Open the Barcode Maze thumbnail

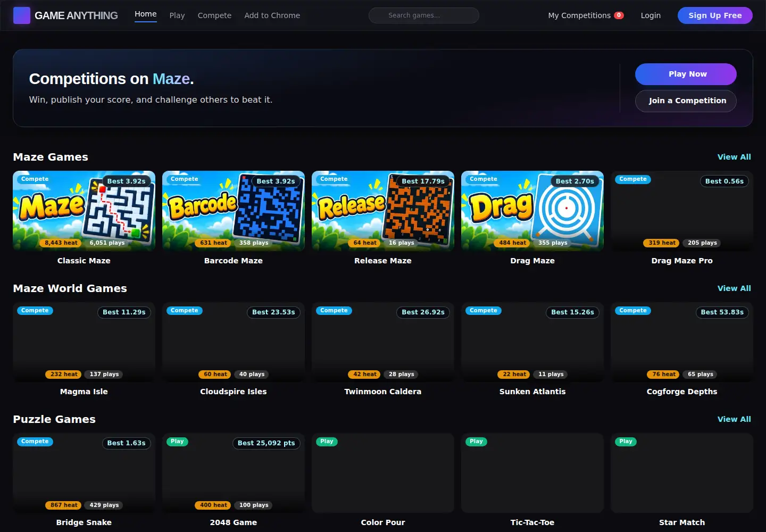234,211
